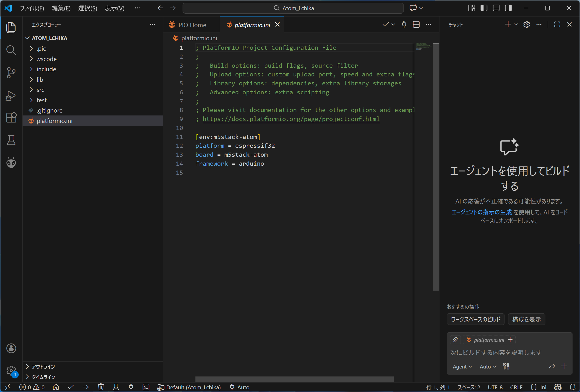Click the PlatformIO Clean trash icon in status bar

[x=101, y=387]
